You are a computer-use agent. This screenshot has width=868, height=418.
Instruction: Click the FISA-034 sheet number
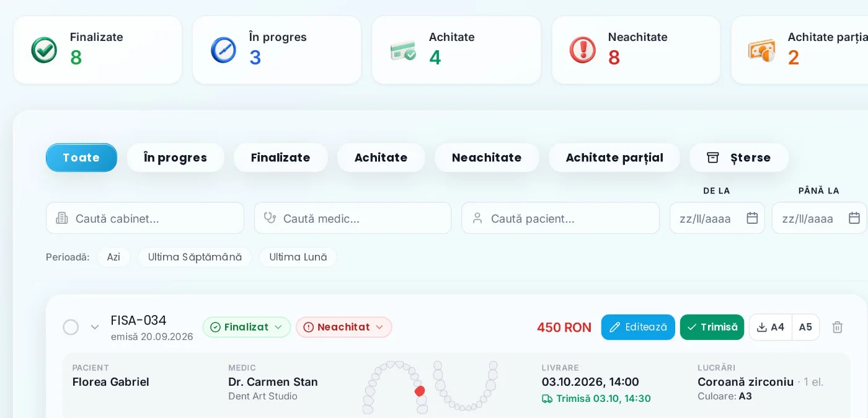[139, 321]
